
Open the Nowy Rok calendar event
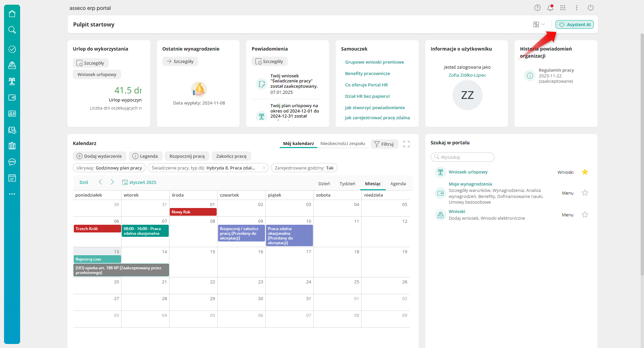coord(193,212)
